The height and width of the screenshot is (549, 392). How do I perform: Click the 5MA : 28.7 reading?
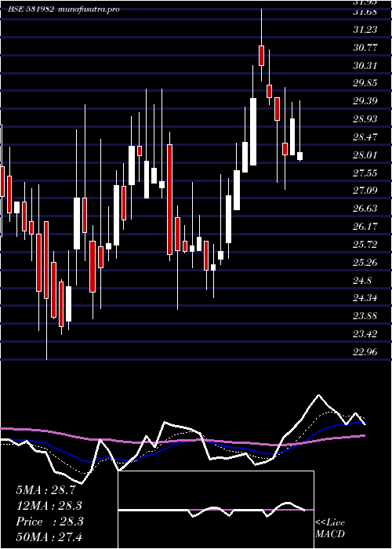[x=45, y=490]
